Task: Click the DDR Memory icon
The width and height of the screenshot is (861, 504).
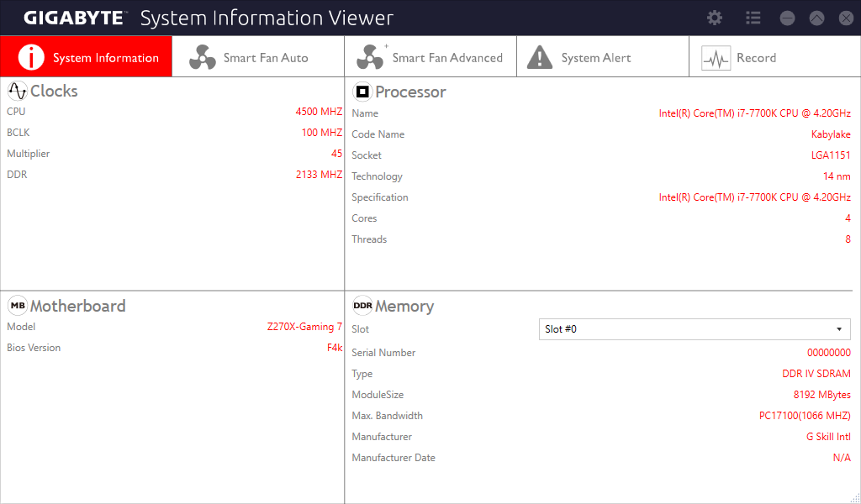Action: point(362,306)
